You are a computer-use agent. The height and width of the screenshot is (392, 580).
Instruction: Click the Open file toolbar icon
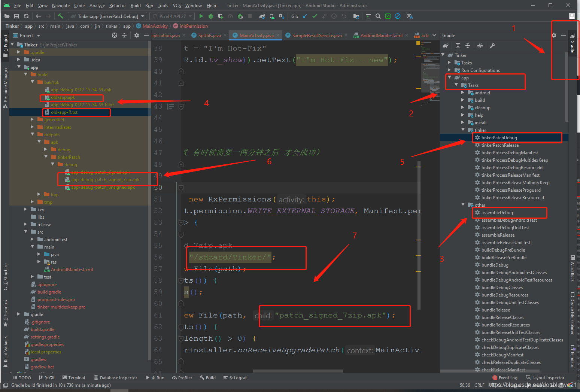pyautogui.click(x=7, y=16)
